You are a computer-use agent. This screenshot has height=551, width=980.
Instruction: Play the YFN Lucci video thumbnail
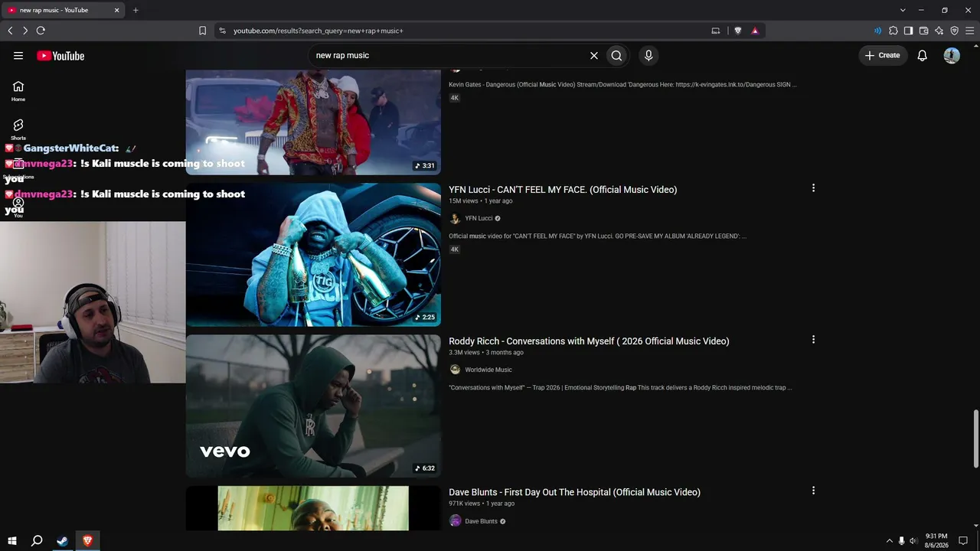(x=313, y=254)
